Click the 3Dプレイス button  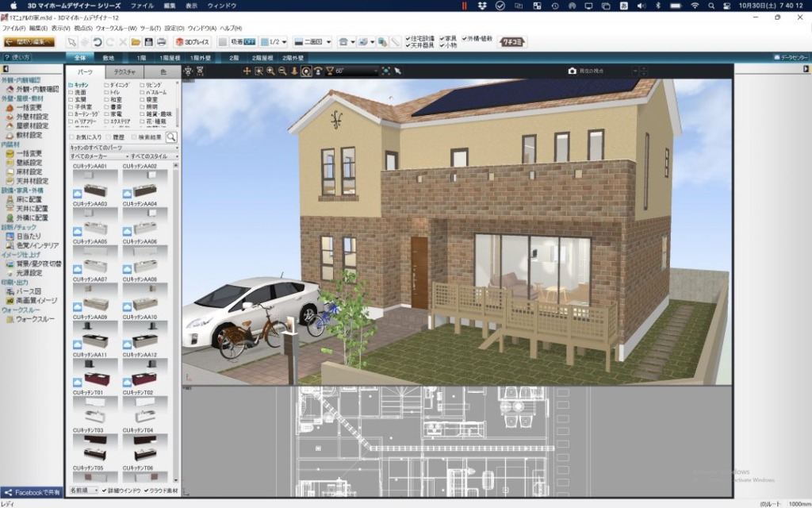point(193,42)
